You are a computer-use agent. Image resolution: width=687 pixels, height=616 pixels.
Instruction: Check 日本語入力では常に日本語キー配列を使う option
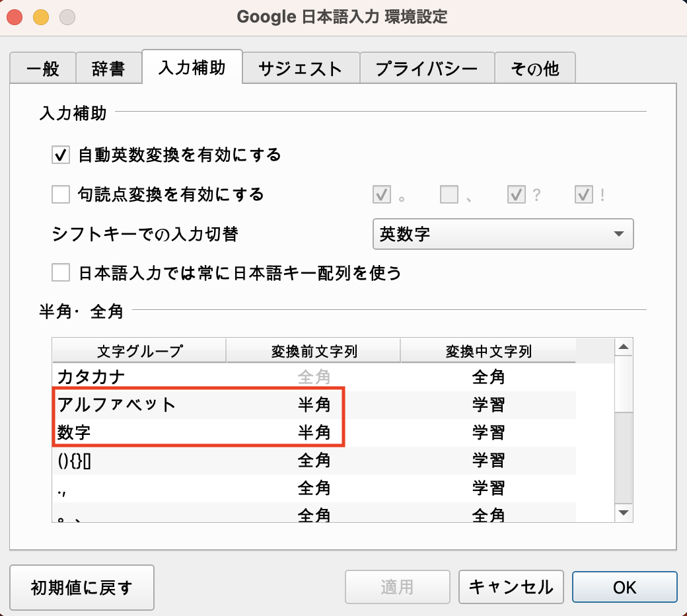coord(61,272)
